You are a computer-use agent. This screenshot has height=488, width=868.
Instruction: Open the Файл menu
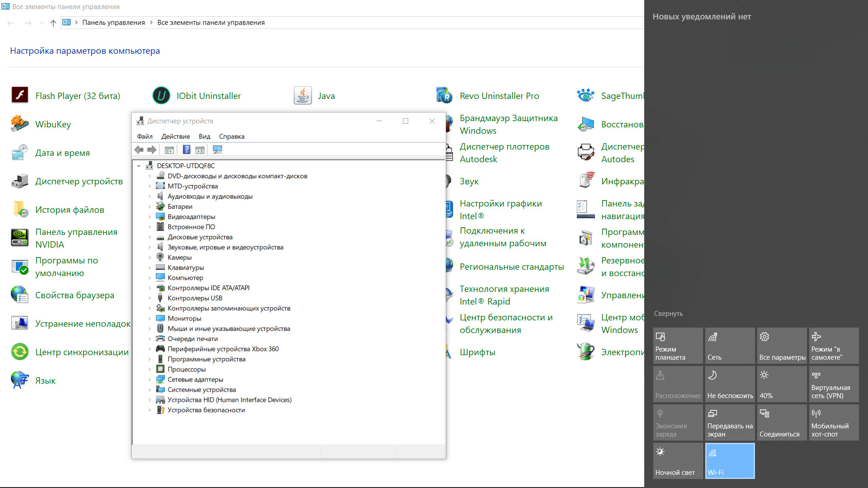145,136
